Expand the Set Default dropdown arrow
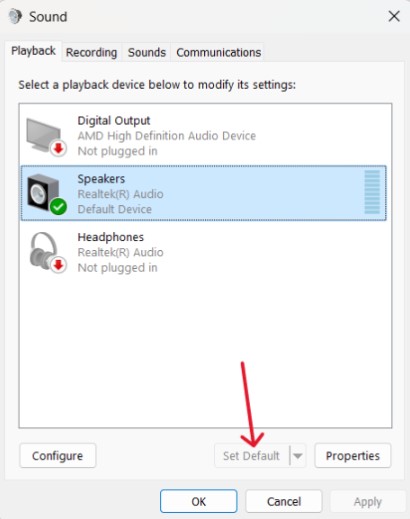The width and height of the screenshot is (410, 519). [x=298, y=455]
